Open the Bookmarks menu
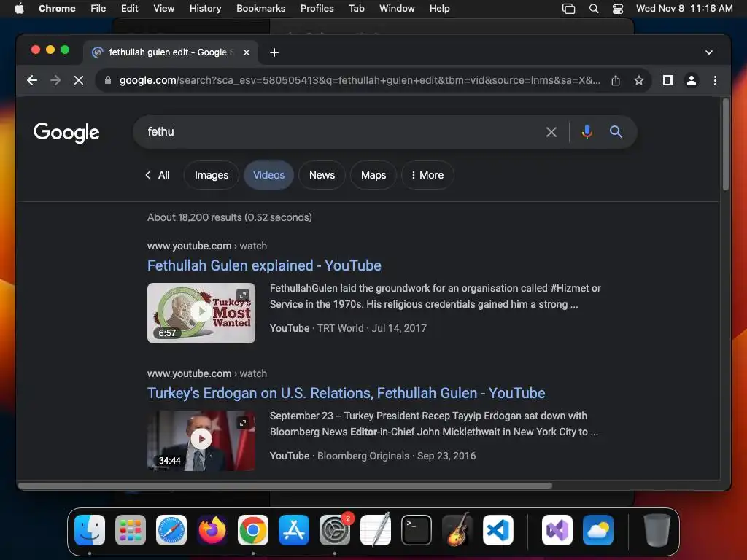Image resolution: width=747 pixels, height=560 pixels. (x=260, y=9)
